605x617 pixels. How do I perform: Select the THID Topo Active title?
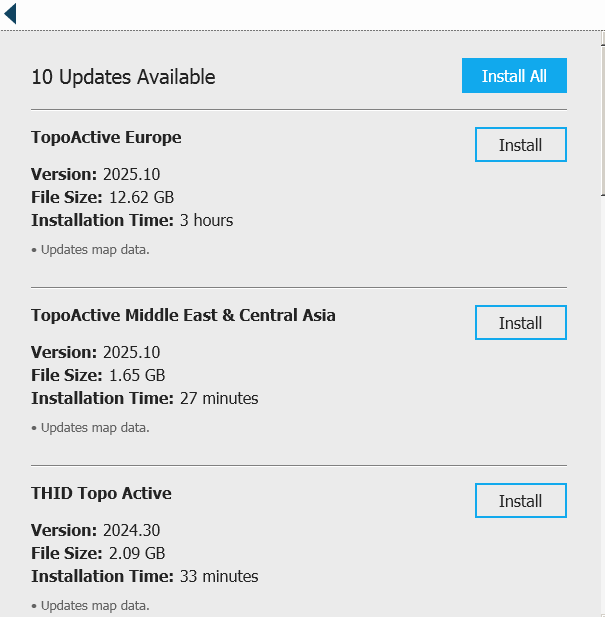click(x=101, y=493)
